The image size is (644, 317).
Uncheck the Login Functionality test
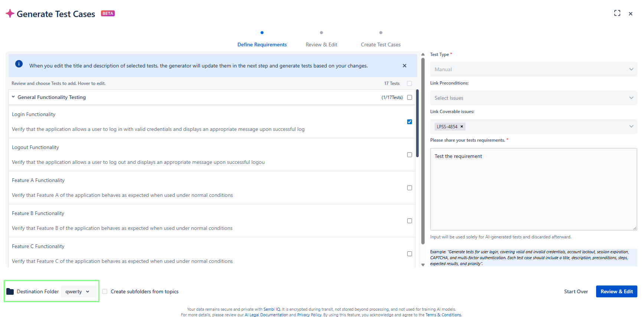pos(409,122)
